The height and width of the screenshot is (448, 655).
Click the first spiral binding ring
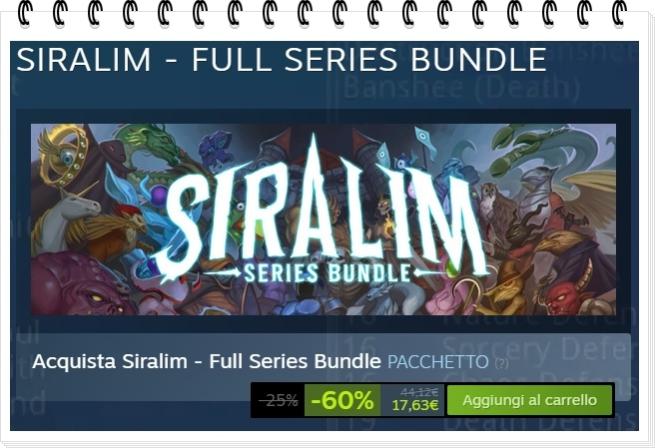[25, 13]
